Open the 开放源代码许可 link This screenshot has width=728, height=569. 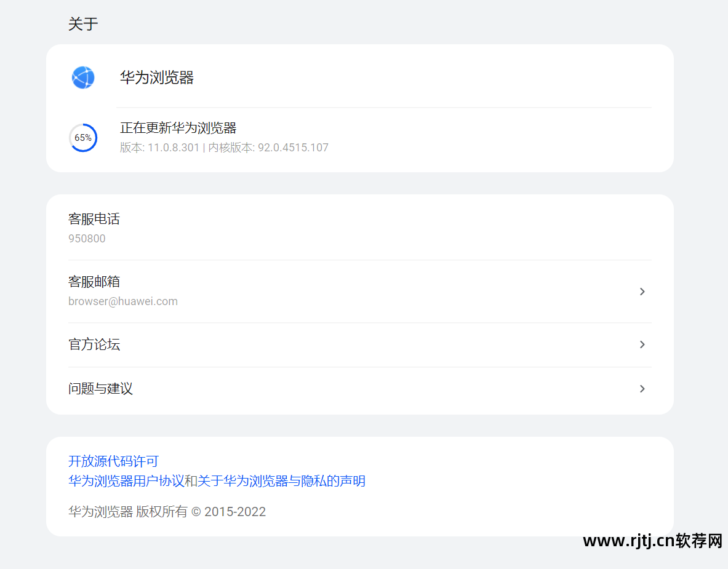pos(113,461)
